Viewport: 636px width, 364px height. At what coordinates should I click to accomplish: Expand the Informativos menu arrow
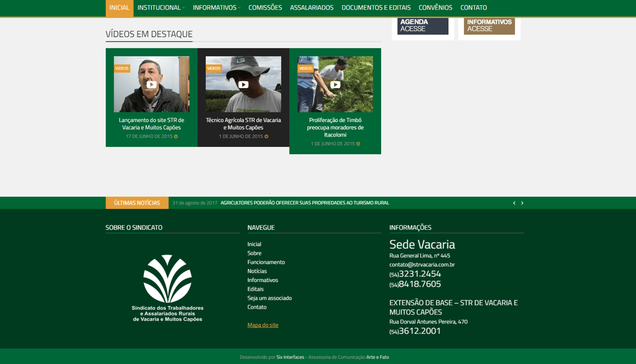[239, 8]
